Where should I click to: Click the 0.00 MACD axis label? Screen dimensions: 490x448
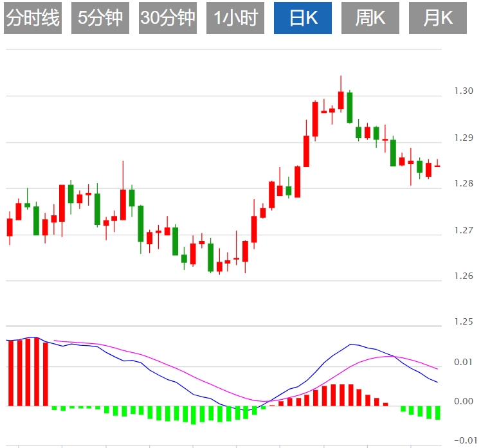click(x=464, y=401)
